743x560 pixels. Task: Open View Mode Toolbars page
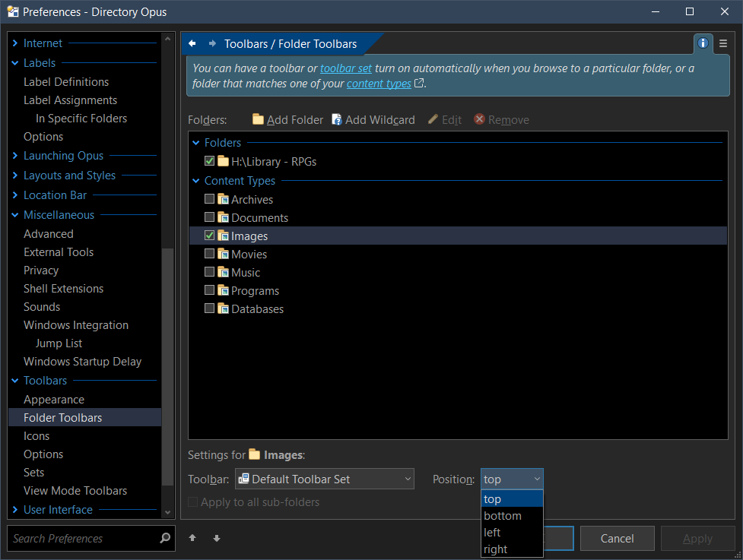[x=75, y=490]
